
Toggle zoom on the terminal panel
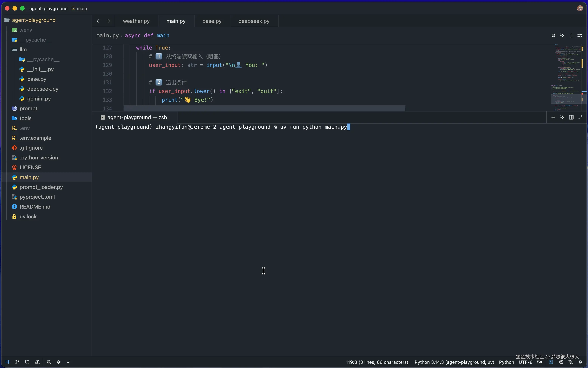point(580,117)
